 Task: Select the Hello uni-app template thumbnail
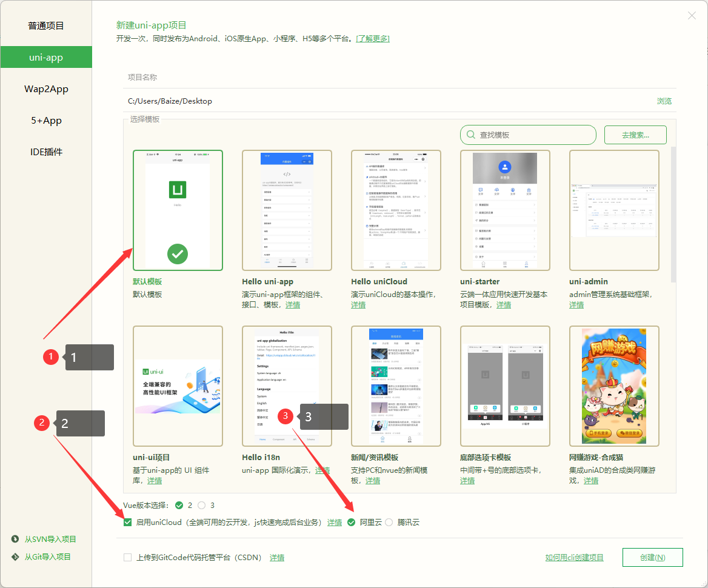(x=287, y=210)
